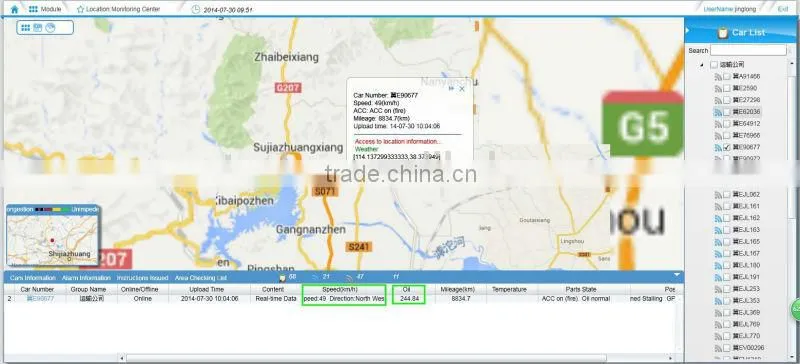Viewport: 800px width, 364px height.
Task: Open the Module grid menu
Action: click(x=33, y=9)
